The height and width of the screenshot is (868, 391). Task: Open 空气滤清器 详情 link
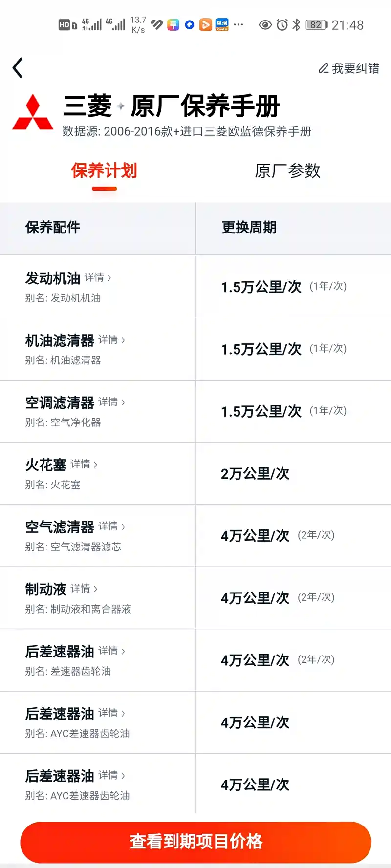[111, 526]
